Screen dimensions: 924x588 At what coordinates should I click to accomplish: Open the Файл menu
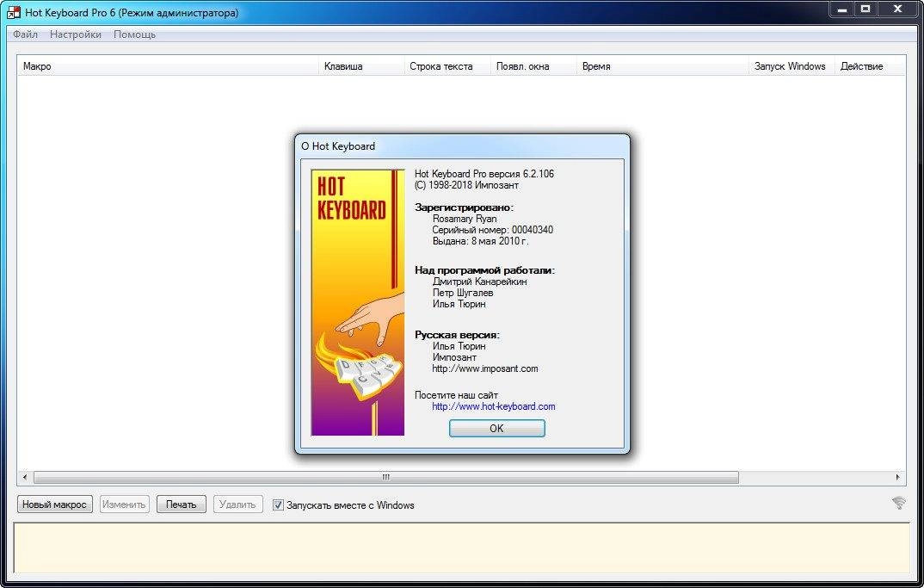[x=25, y=34]
